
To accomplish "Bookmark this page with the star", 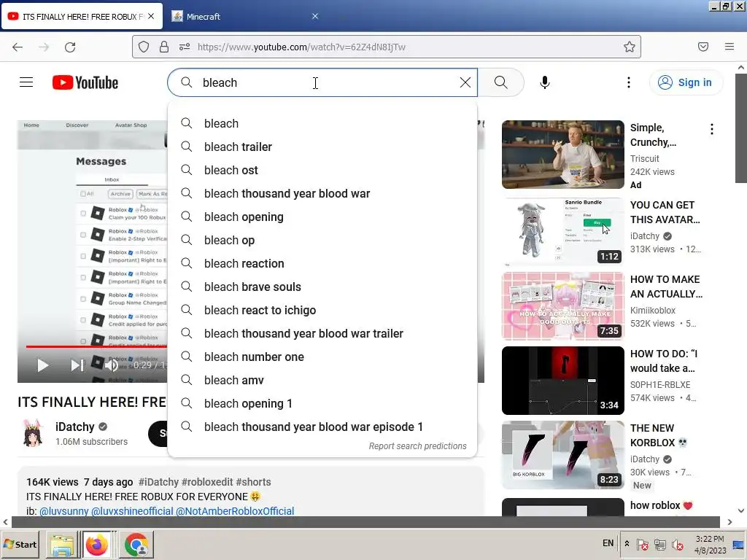I will (630, 47).
